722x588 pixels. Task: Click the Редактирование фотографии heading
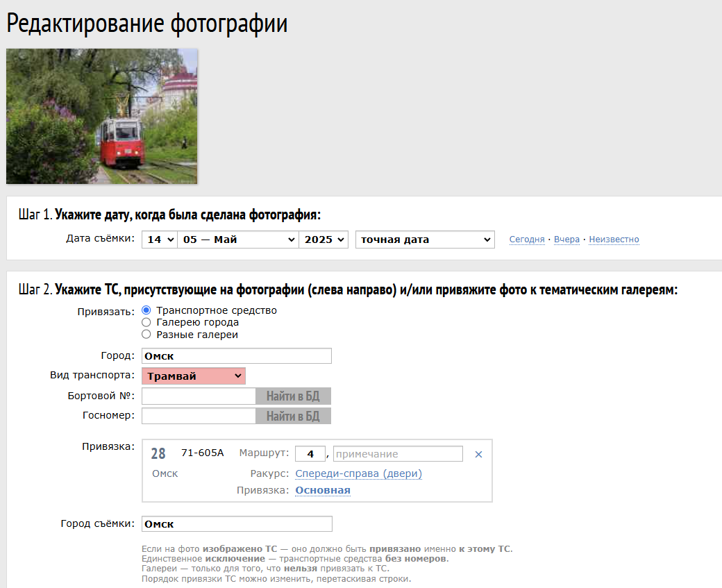(147, 24)
